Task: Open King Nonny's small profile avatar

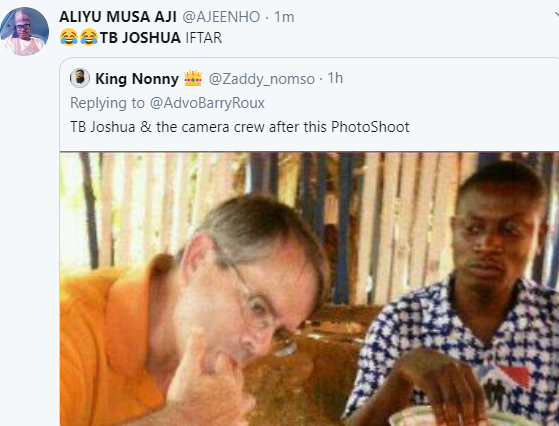Action: click(80, 78)
